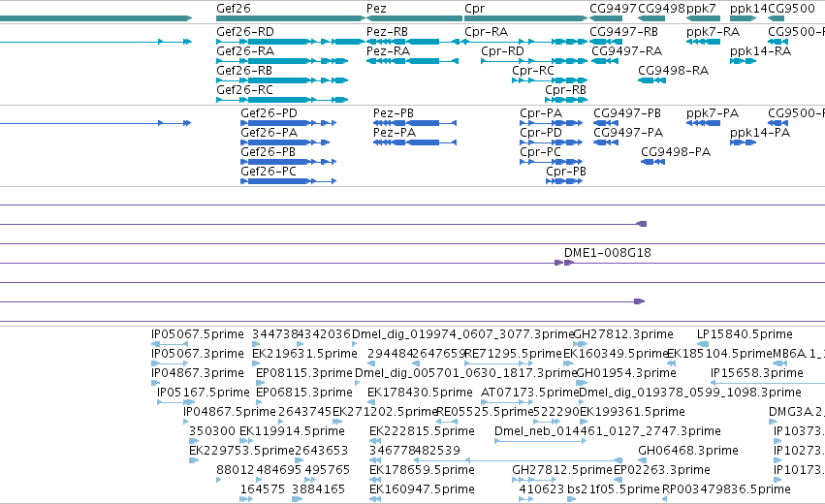The height and width of the screenshot is (504, 825).
Task: Select protein CG9498-PA
Action: [676, 152]
